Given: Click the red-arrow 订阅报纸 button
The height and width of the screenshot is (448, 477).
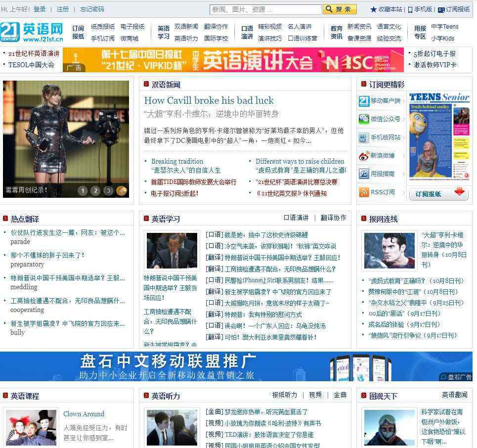Looking at the screenshot, I should [438, 194].
